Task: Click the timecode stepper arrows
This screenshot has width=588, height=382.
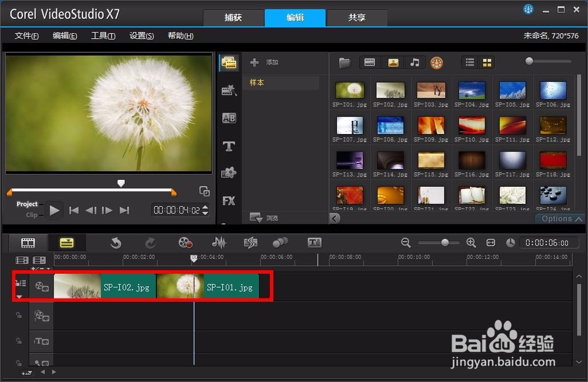Action: point(205,210)
